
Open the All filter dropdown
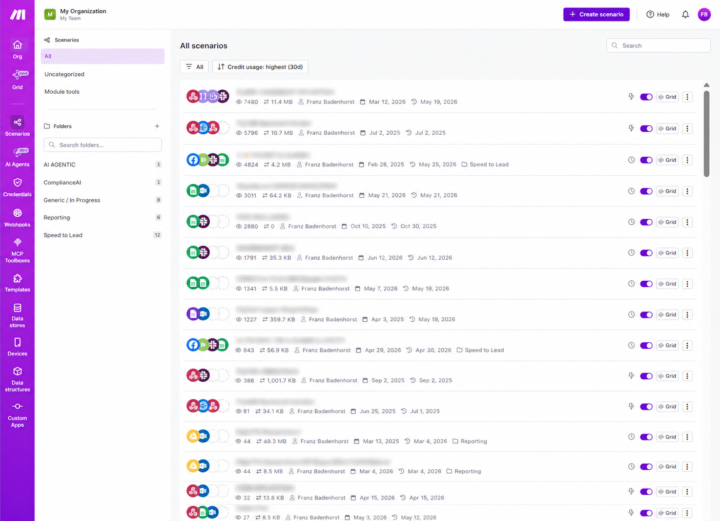pyautogui.click(x=194, y=67)
